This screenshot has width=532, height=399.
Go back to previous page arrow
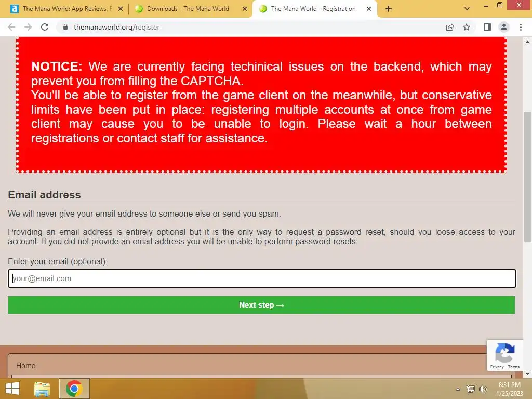pyautogui.click(x=11, y=27)
